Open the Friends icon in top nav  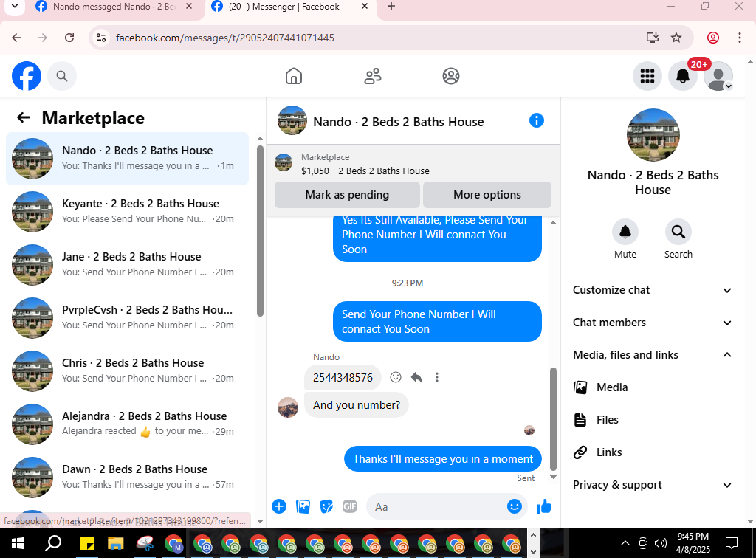click(x=373, y=76)
